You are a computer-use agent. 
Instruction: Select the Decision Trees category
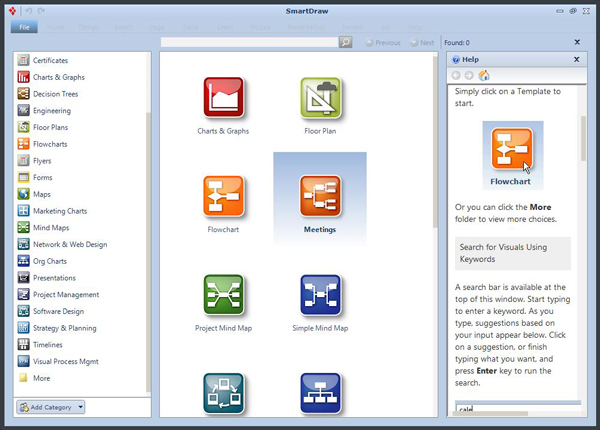[48, 94]
